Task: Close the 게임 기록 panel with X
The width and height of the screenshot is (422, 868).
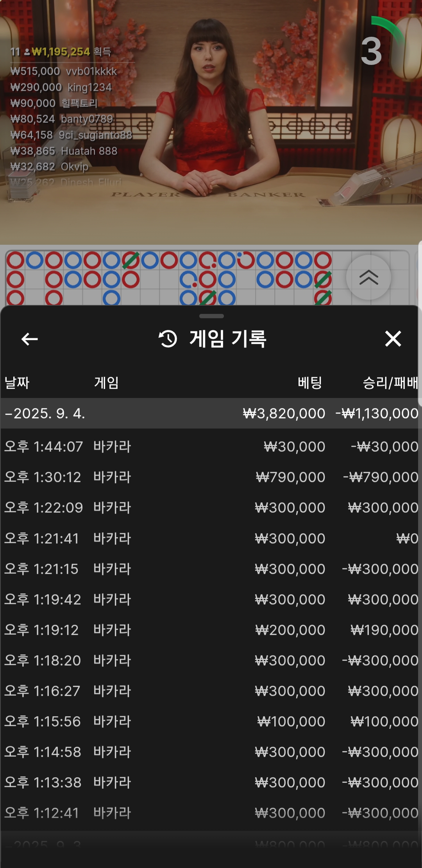Action: point(393,339)
